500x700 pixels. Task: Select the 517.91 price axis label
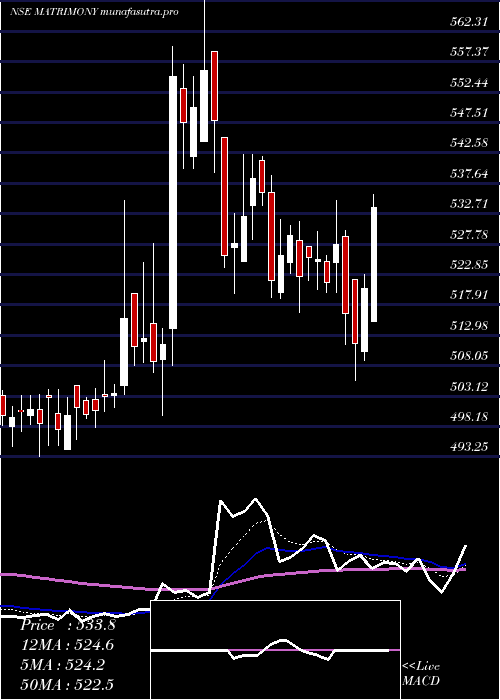click(469, 295)
